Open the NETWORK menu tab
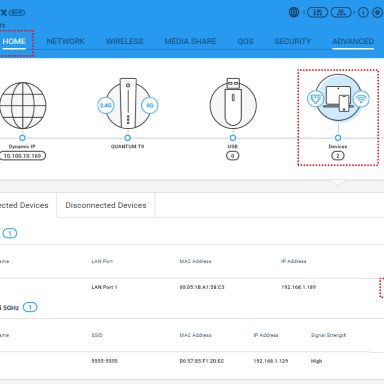384x384 pixels. [x=66, y=41]
